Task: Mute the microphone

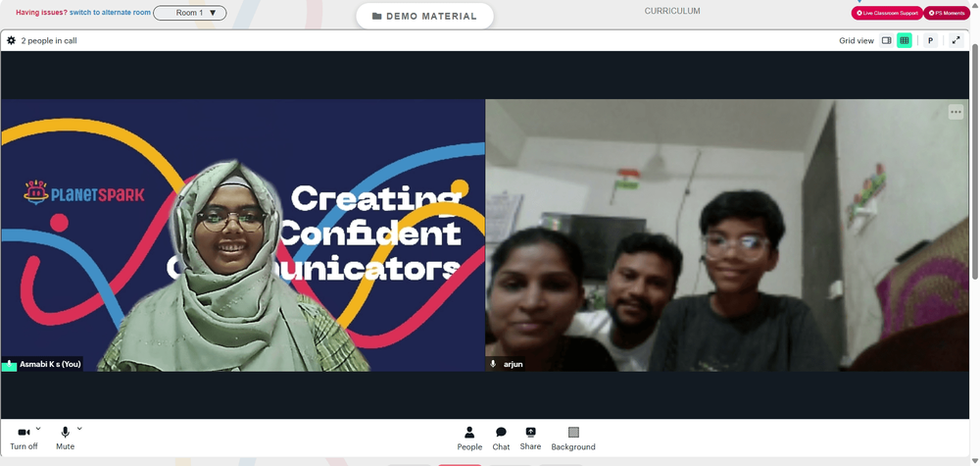Action: (x=65, y=438)
